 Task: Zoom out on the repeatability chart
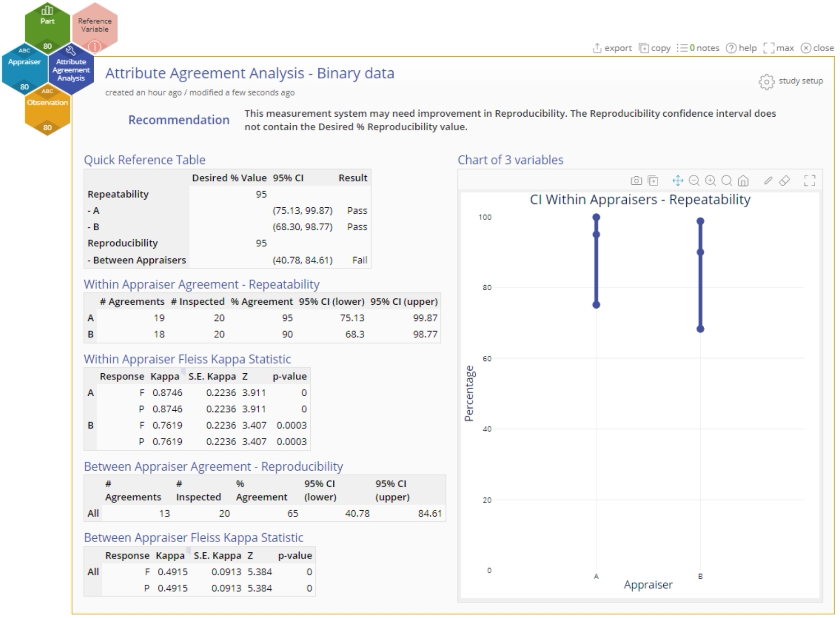click(694, 181)
